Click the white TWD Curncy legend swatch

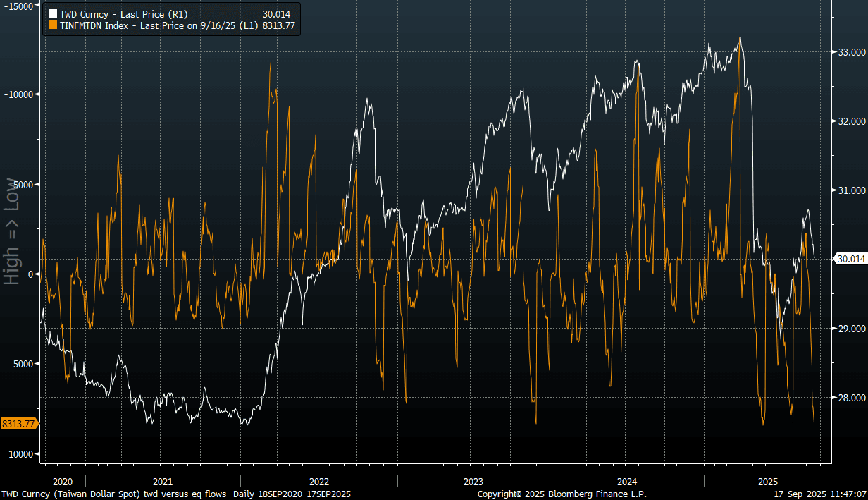point(51,13)
